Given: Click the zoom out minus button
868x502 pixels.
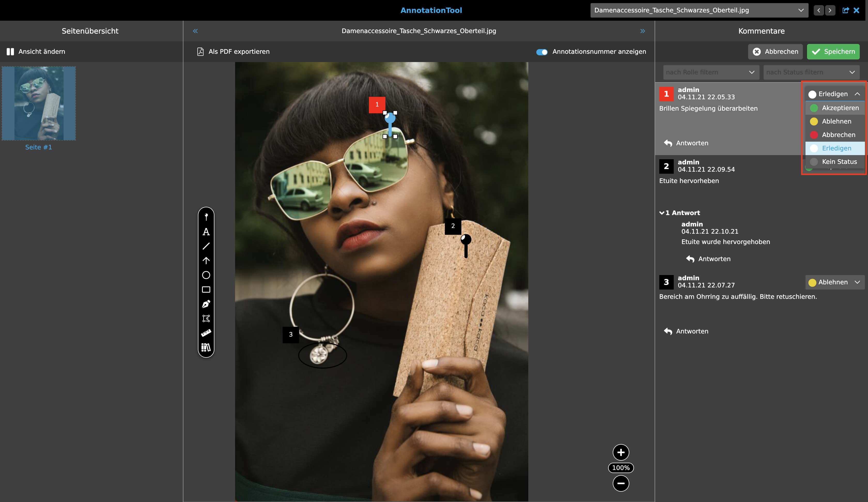Looking at the screenshot, I should (x=621, y=483).
